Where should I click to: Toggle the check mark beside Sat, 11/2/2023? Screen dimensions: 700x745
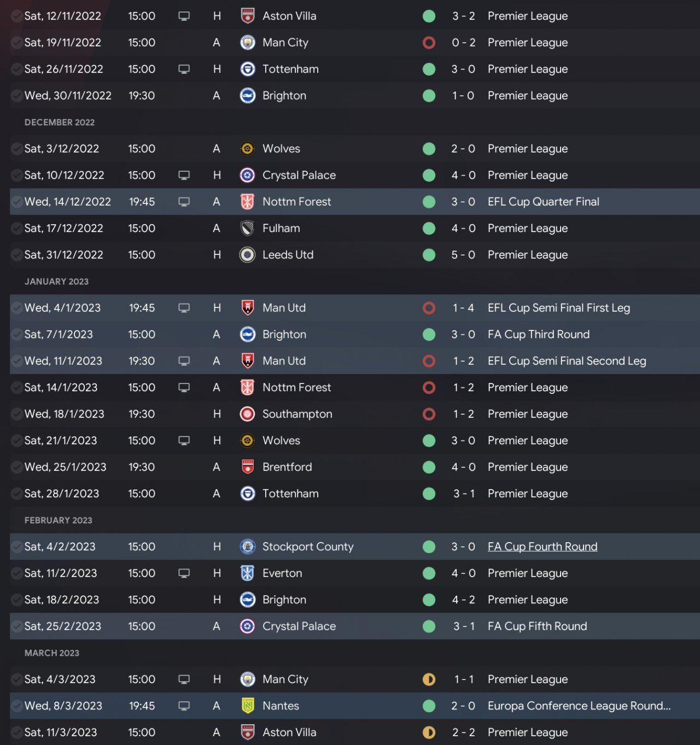pos(17,573)
